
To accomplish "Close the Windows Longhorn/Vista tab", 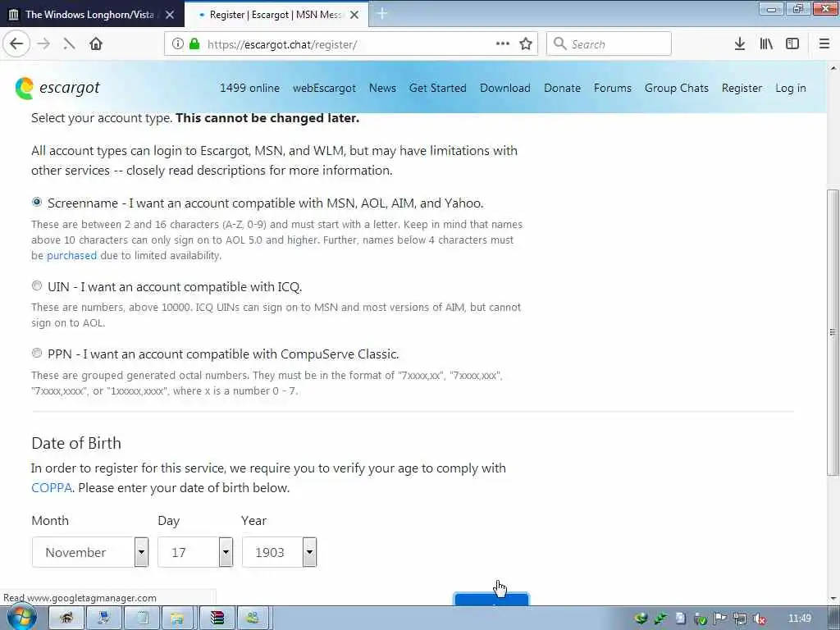I will coord(170,15).
